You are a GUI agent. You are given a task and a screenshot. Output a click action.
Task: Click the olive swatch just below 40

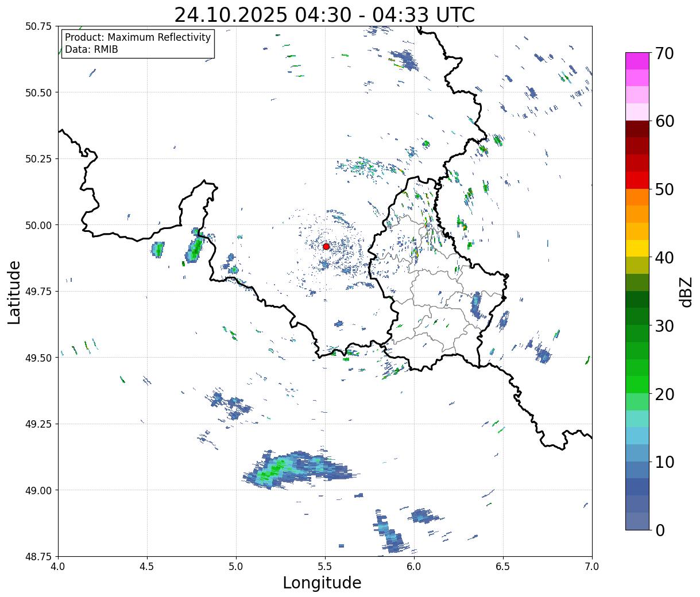(x=637, y=265)
